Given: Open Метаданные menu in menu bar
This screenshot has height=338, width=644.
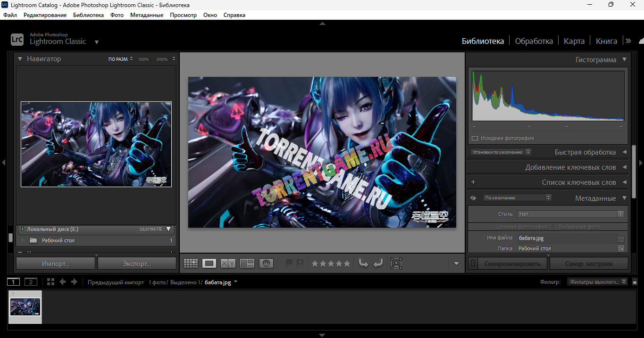Looking at the screenshot, I should click(x=147, y=15).
